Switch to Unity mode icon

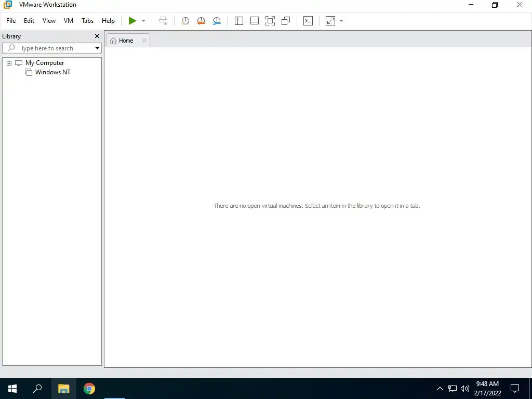[286, 21]
